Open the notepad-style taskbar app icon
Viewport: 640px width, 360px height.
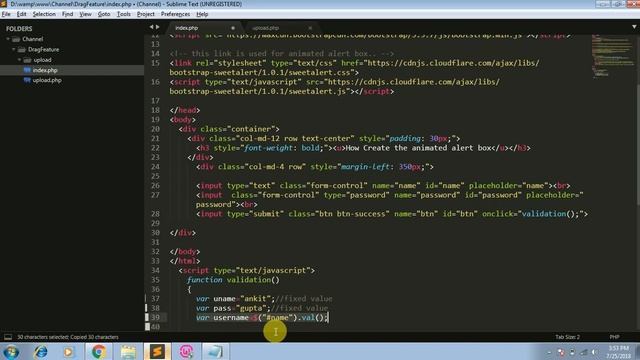click(215, 351)
